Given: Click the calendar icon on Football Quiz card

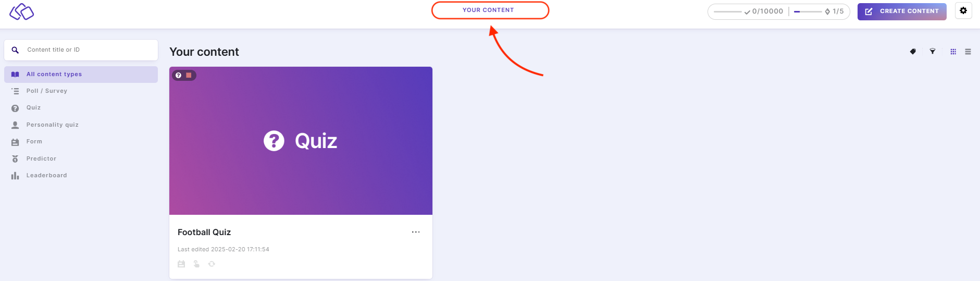Looking at the screenshot, I should (x=181, y=264).
